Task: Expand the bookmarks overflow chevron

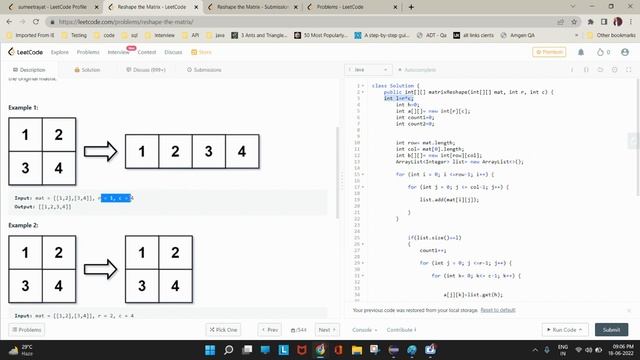Action: click(x=576, y=36)
